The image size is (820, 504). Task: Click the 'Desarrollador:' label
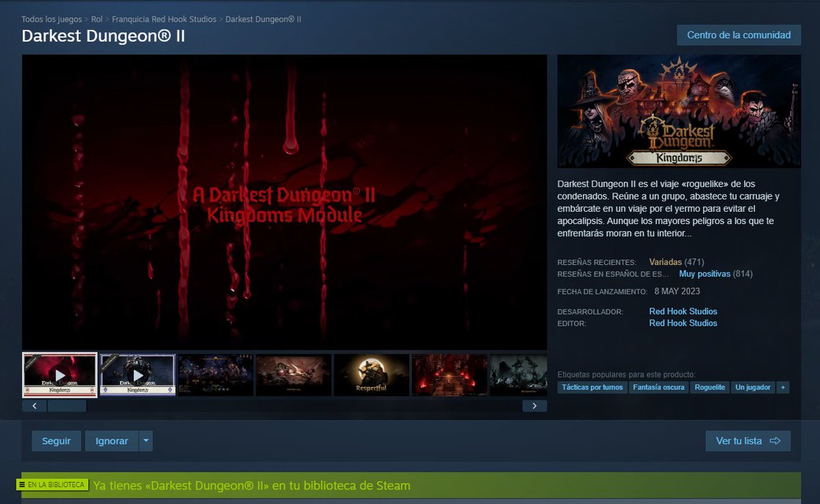590,312
